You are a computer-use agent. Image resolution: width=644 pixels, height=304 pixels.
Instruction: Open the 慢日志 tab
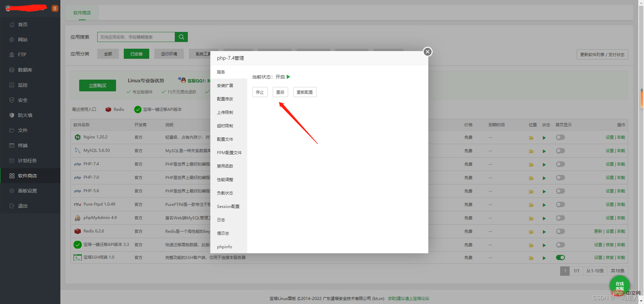pyautogui.click(x=229, y=233)
